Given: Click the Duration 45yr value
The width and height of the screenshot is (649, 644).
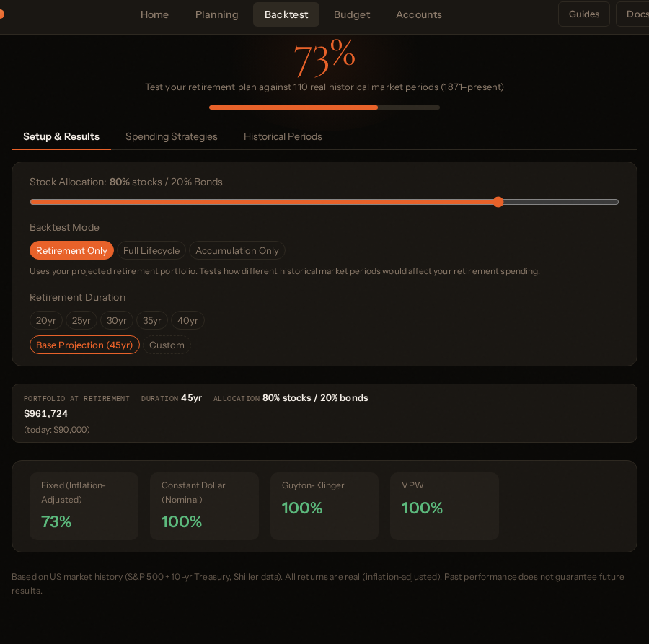Looking at the screenshot, I should (191, 398).
